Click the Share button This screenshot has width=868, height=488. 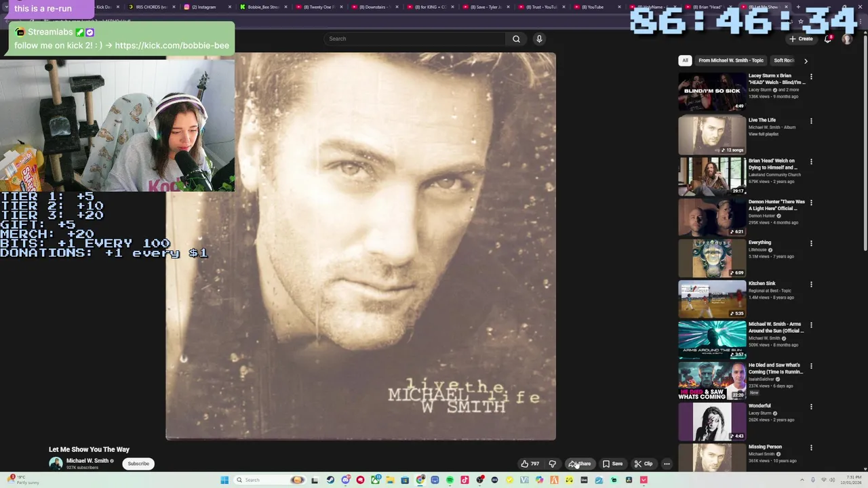pyautogui.click(x=580, y=464)
